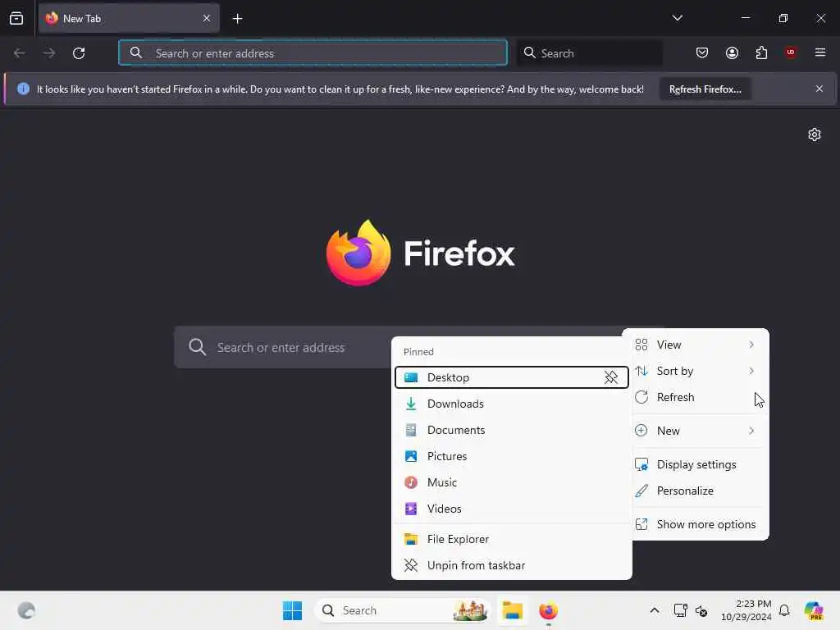Open Firefox View tab list icon
The image size is (840, 630).
[x=16, y=18]
